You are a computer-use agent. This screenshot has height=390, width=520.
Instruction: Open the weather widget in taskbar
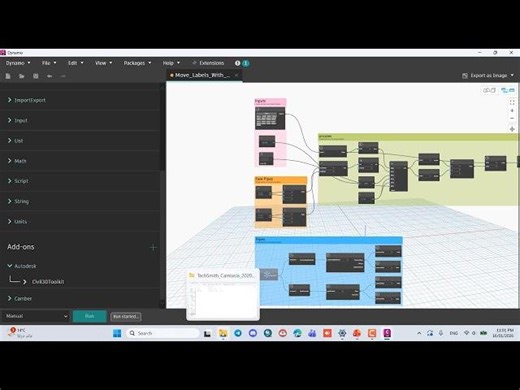(20, 333)
